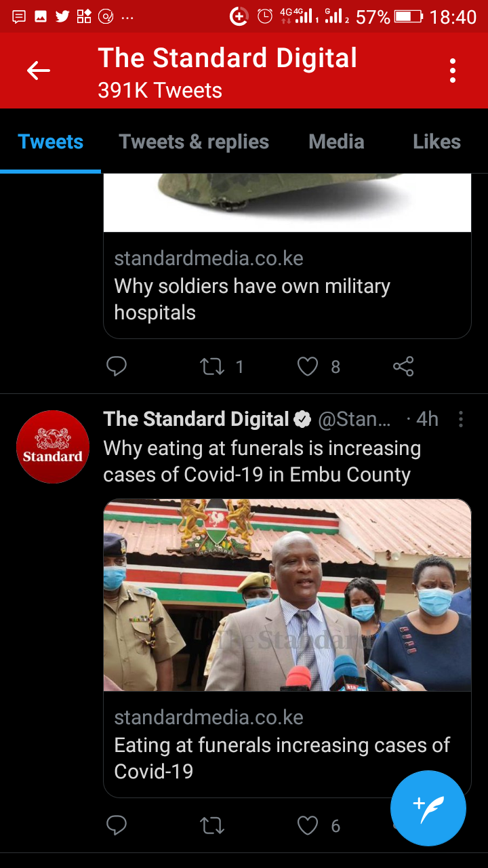Compose a new tweet with floating button

tap(428, 808)
